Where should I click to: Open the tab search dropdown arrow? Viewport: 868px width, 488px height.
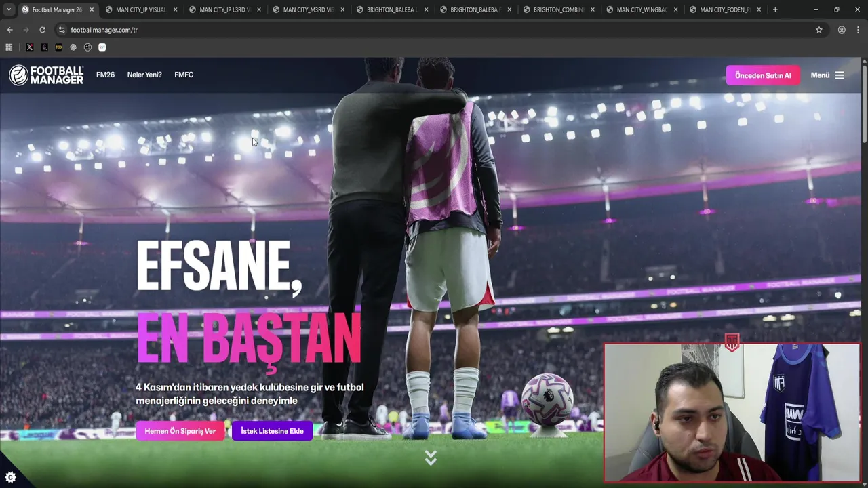pyautogui.click(x=9, y=9)
